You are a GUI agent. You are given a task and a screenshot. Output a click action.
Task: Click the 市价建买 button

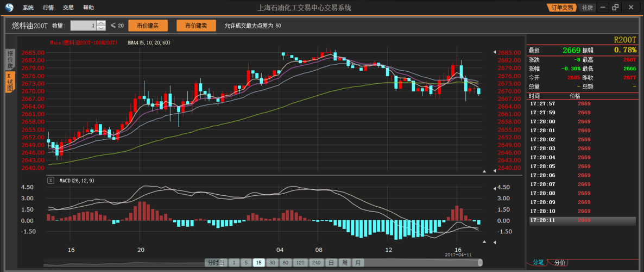(x=148, y=26)
